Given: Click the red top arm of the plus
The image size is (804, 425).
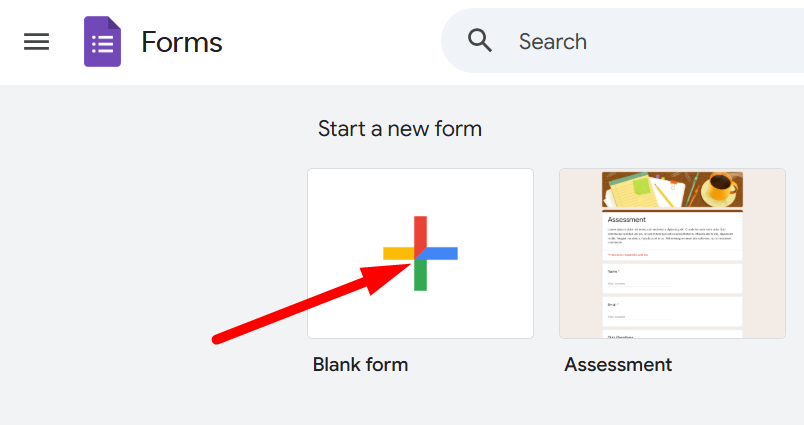Looking at the screenshot, I should point(420,230).
